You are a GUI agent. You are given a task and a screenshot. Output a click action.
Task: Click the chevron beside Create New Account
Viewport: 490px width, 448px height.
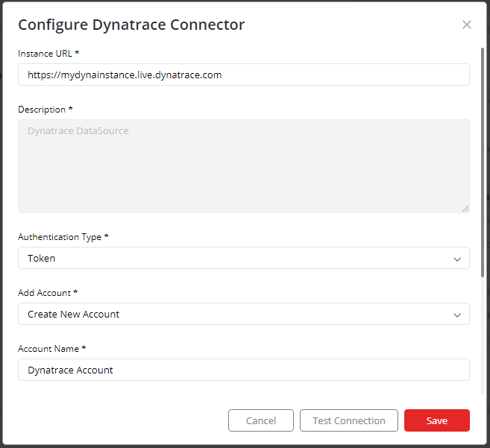pyautogui.click(x=457, y=315)
